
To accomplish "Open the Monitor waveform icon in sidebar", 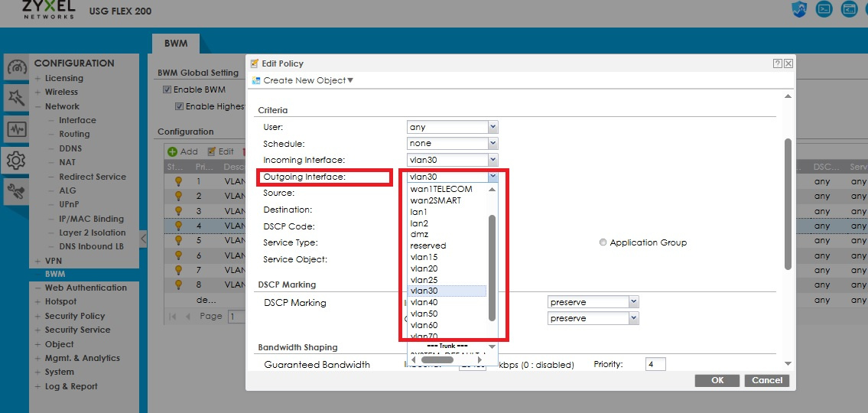I will tap(16, 129).
